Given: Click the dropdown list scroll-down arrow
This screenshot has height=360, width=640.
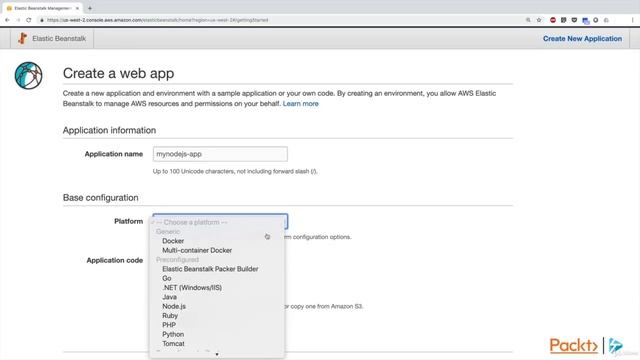Looking at the screenshot, I should 217,354.
